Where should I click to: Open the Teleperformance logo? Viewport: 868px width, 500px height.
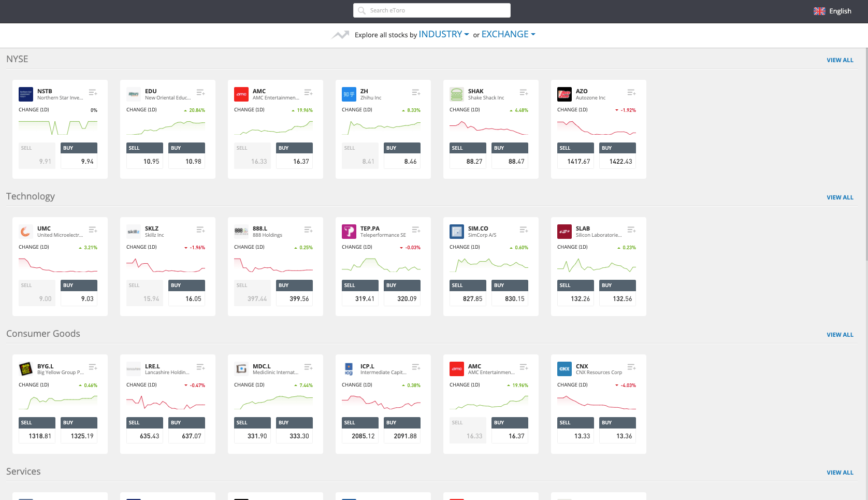349,232
